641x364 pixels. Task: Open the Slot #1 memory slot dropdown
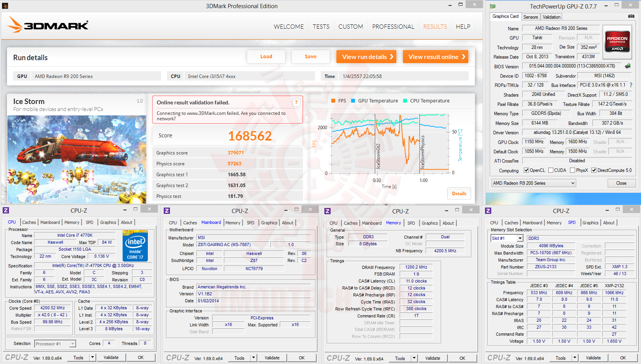click(507, 238)
